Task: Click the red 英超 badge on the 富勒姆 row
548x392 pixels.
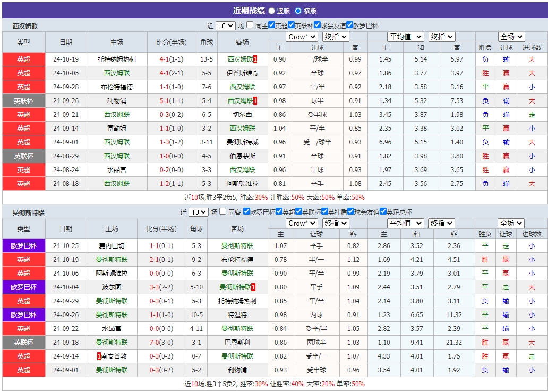Action: (23, 128)
